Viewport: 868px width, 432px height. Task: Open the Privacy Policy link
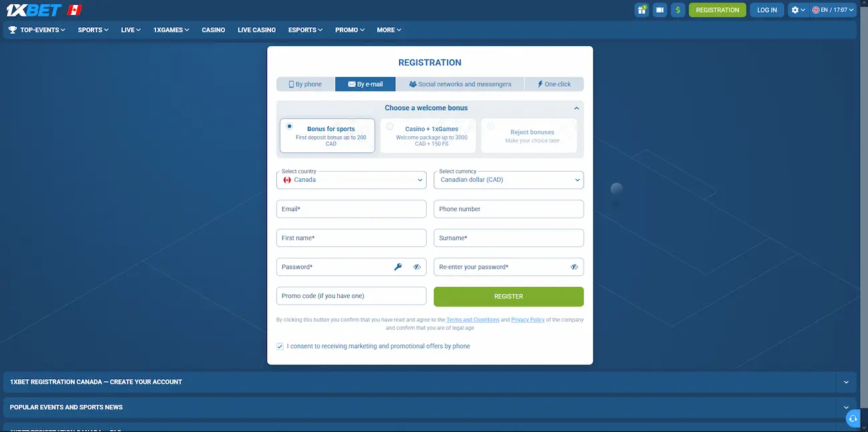tap(528, 320)
